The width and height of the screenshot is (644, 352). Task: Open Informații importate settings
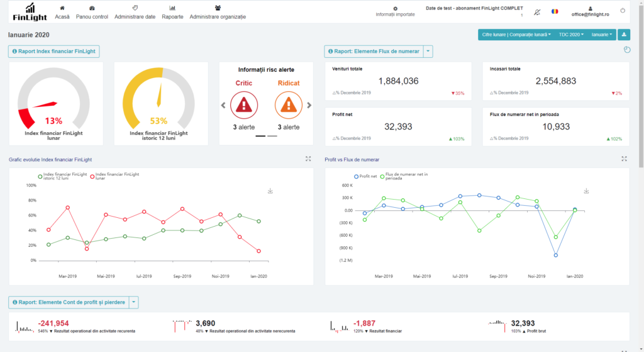(395, 11)
